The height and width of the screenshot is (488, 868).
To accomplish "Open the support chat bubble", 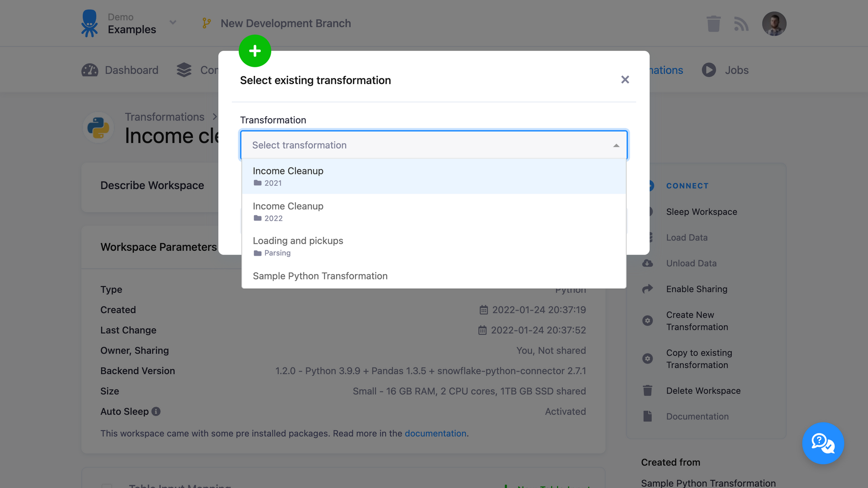I will 823,443.
